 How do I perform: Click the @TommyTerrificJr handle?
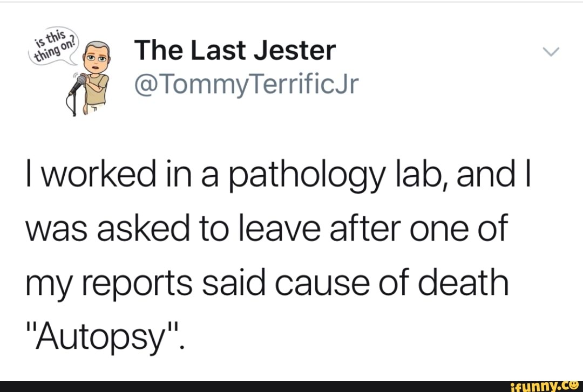[x=246, y=83]
